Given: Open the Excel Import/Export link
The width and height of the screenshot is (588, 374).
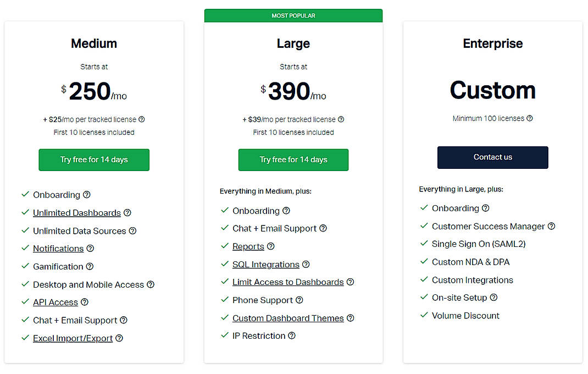Looking at the screenshot, I should click(72, 338).
